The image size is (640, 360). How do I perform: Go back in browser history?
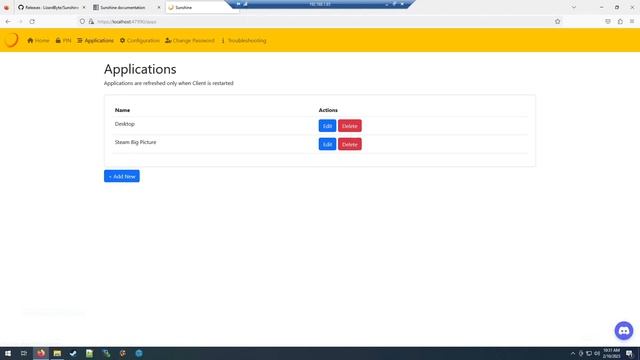[8, 22]
